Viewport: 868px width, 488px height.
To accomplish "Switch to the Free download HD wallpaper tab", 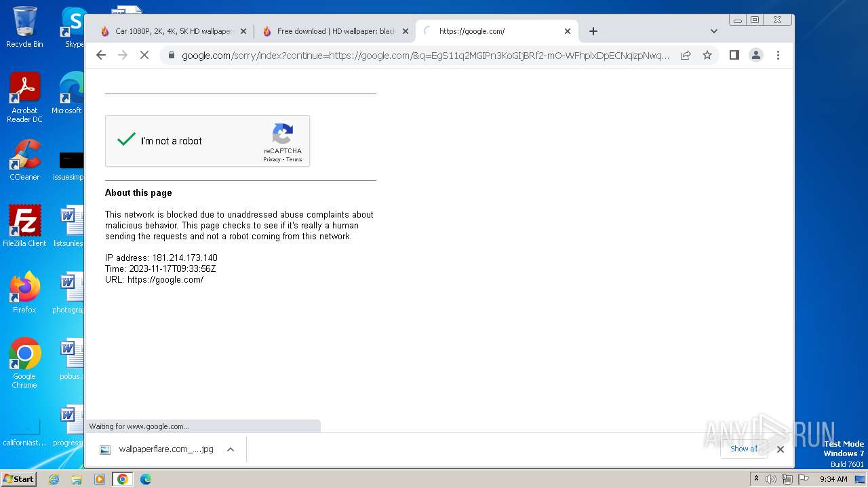I will tap(336, 31).
